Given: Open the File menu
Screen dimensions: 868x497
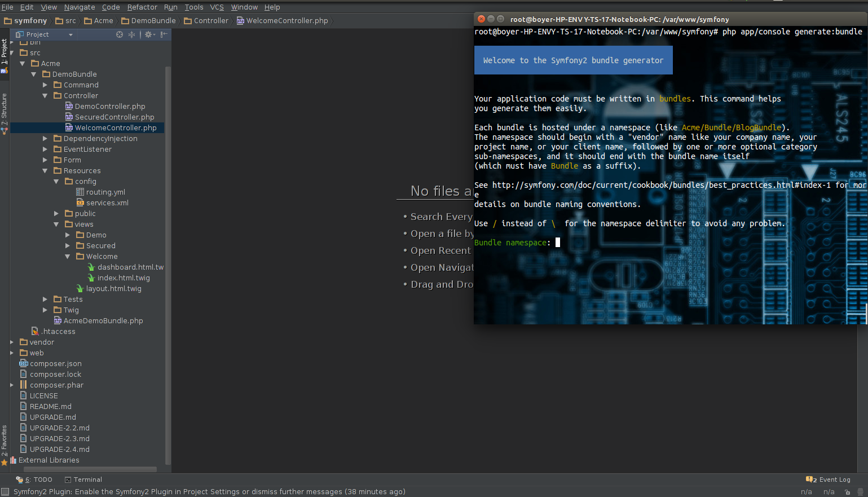Looking at the screenshot, I should click(7, 7).
